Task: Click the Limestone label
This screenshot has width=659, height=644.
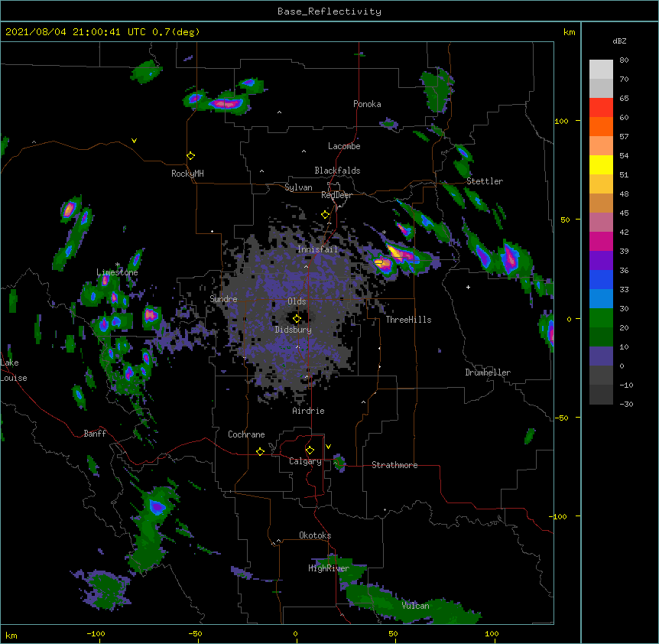Action: click(117, 272)
